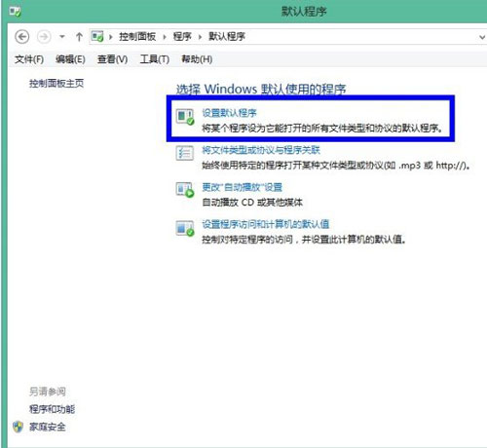Click description text 自动播放 CD 或其他媒体
This screenshot has height=448, width=487.
click(x=252, y=203)
